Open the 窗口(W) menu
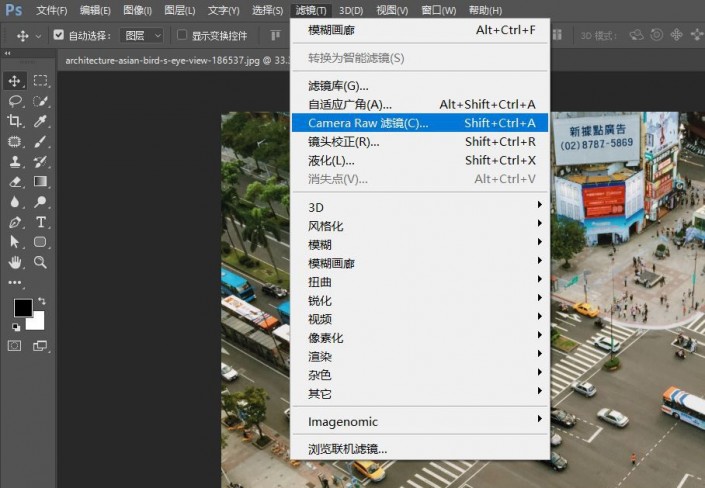Image resolution: width=705 pixels, height=488 pixels. pos(438,10)
